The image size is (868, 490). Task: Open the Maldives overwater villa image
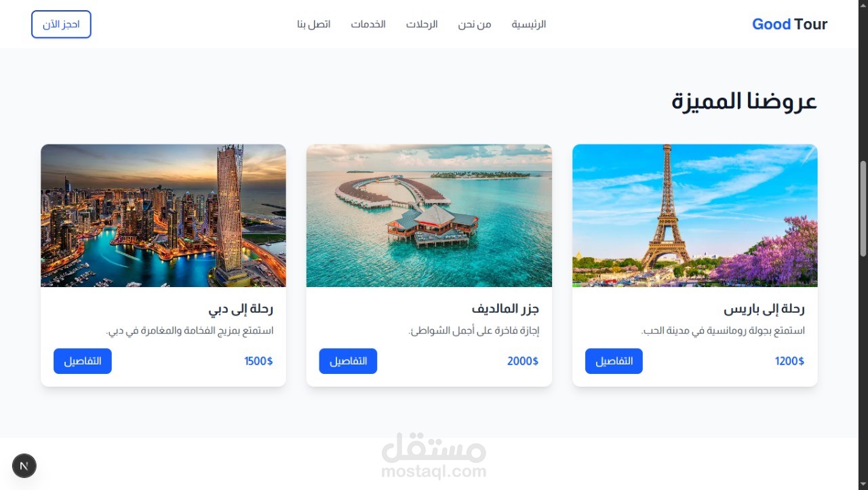click(429, 215)
